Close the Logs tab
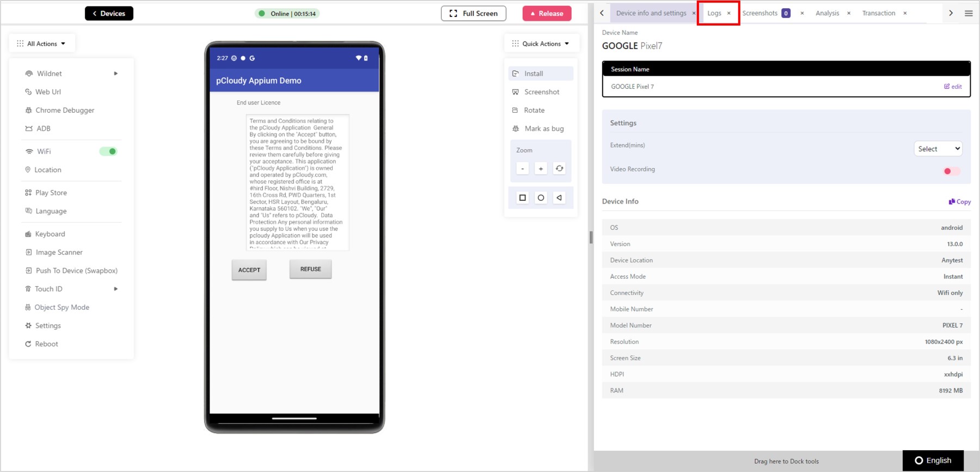 tap(729, 13)
